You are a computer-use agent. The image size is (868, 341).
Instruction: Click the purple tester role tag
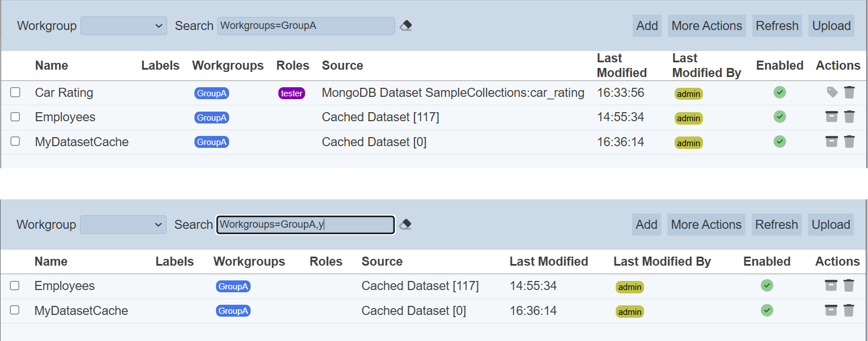(x=291, y=93)
